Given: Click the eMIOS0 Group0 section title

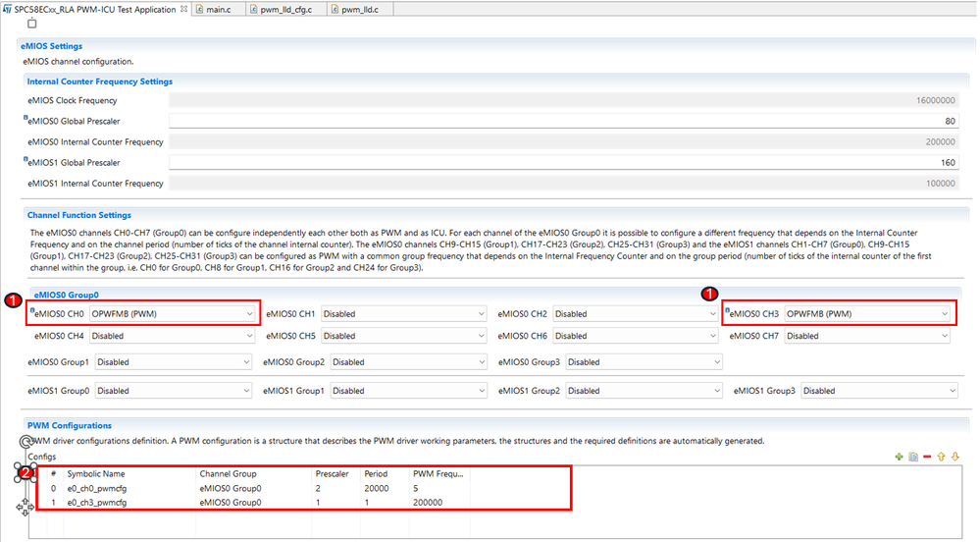Looking at the screenshot, I should click(67, 295).
